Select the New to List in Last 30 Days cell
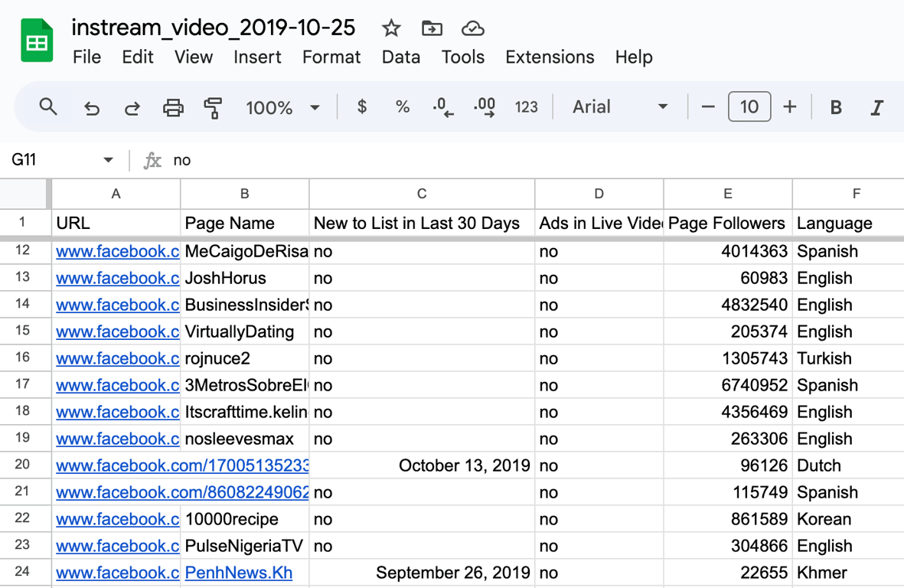Image resolution: width=904 pixels, height=588 pixels. (422, 223)
